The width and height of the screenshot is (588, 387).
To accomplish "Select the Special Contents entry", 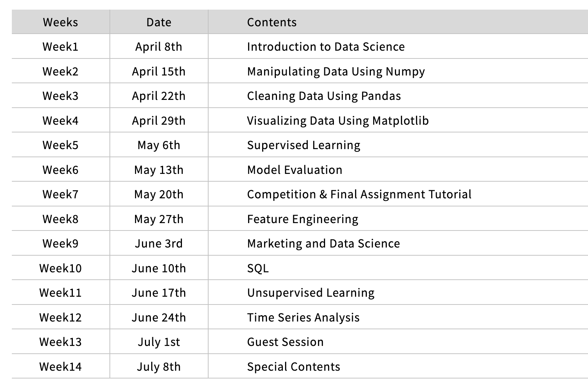I will click(294, 367).
